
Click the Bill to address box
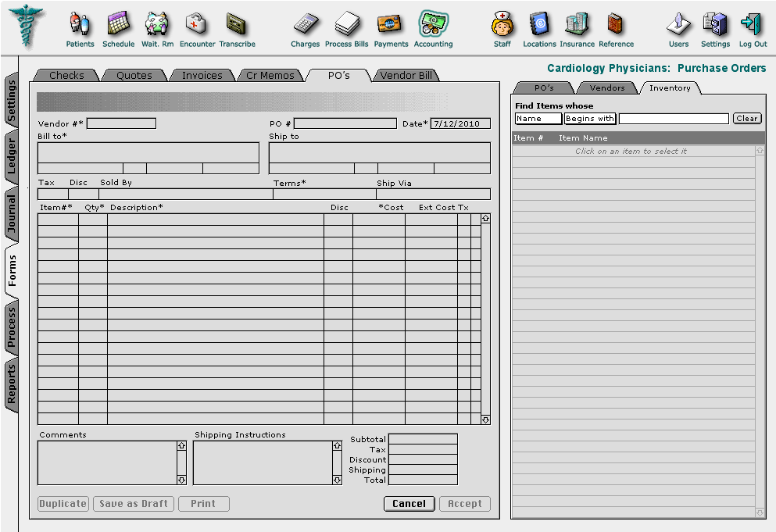coord(148,152)
